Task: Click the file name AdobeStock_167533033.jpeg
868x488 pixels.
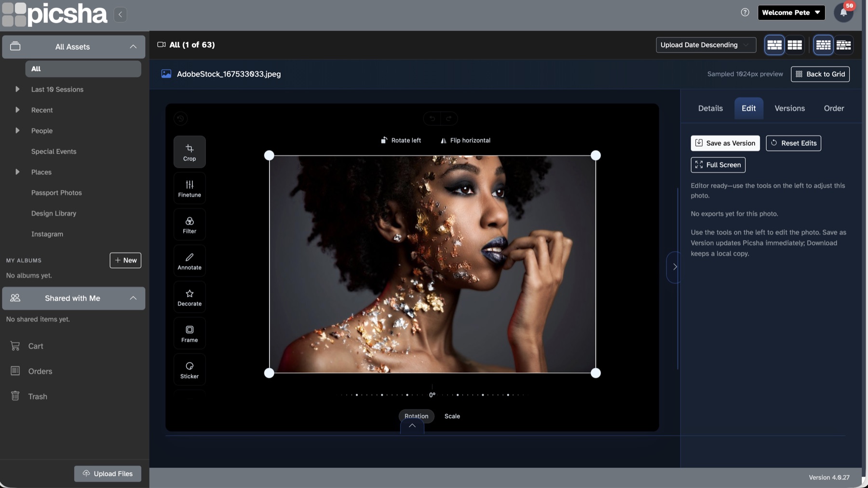Action: [x=229, y=74]
